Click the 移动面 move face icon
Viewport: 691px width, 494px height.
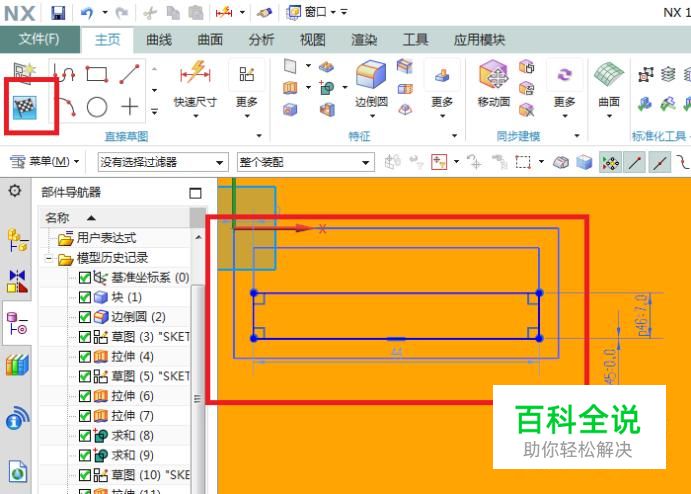point(494,74)
